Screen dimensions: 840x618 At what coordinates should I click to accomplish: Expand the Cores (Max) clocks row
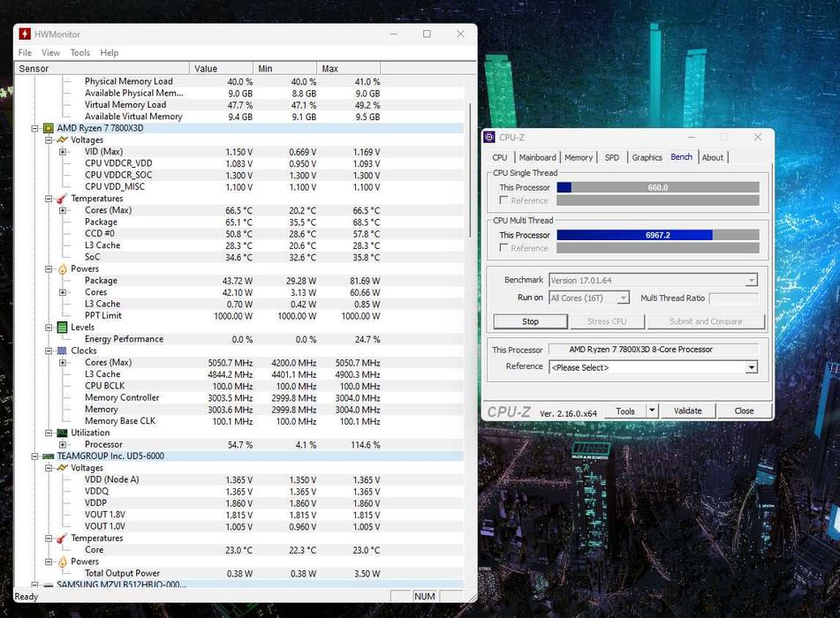(63, 363)
